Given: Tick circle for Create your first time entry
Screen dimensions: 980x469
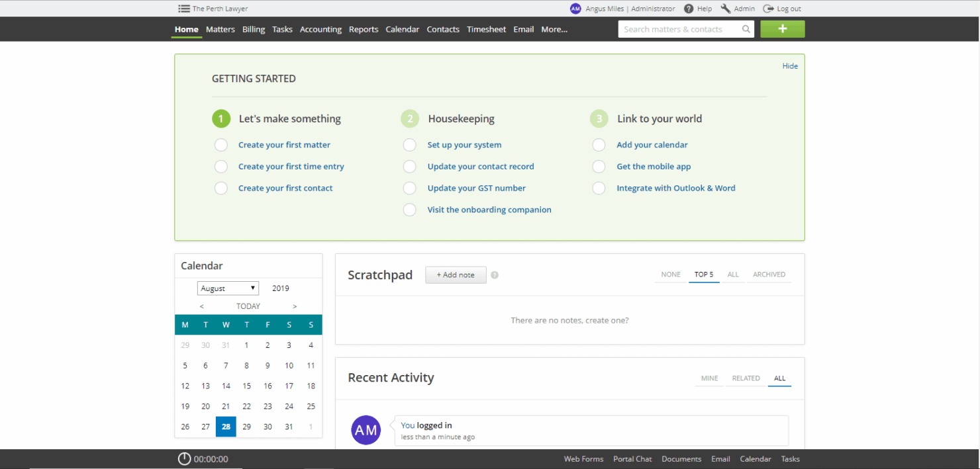Looking at the screenshot, I should [221, 167].
